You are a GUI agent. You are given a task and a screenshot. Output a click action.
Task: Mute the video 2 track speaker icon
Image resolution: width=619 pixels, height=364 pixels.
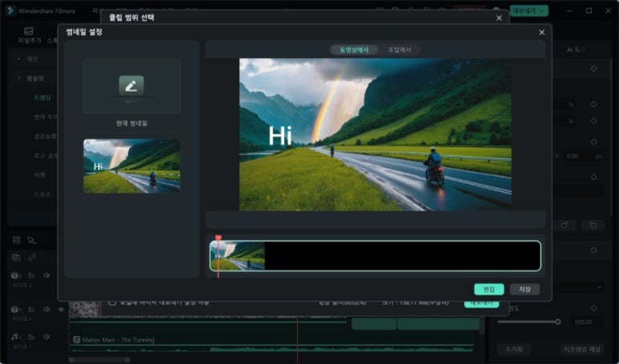[46, 275]
